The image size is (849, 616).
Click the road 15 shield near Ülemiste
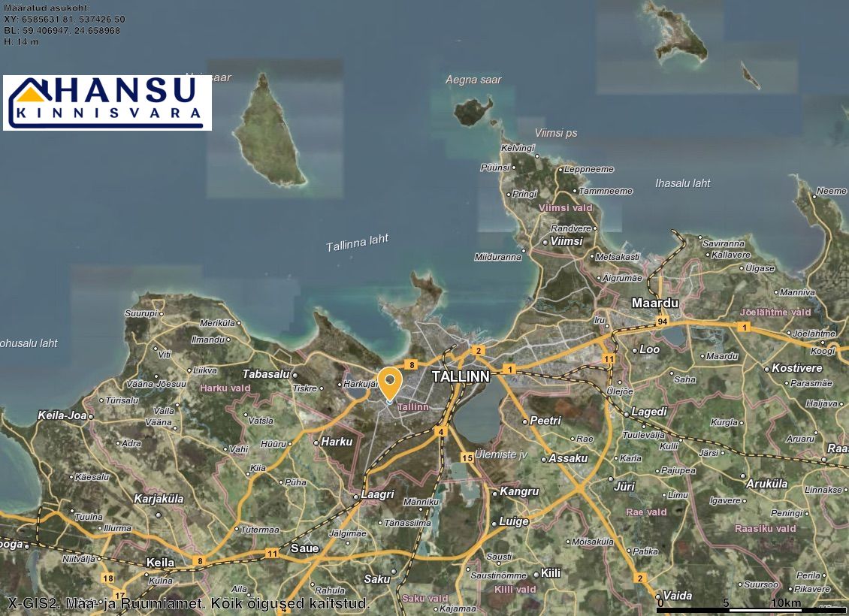tap(467, 457)
